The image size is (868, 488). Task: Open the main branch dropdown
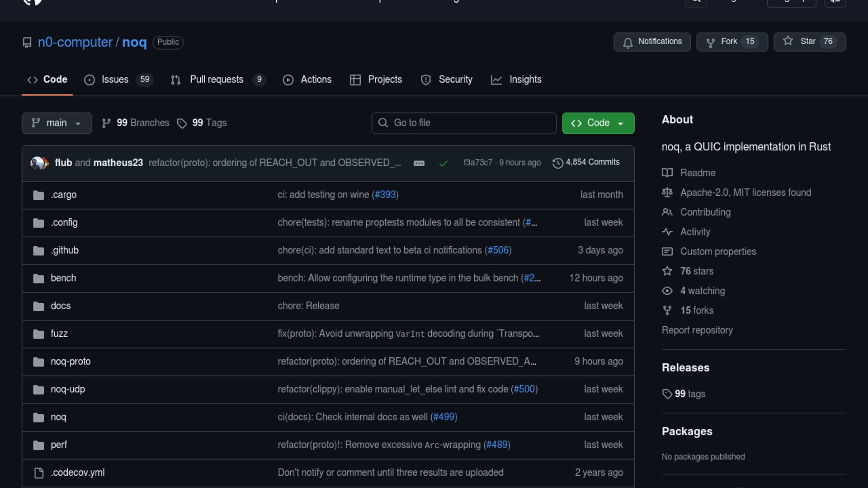(x=57, y=123)
